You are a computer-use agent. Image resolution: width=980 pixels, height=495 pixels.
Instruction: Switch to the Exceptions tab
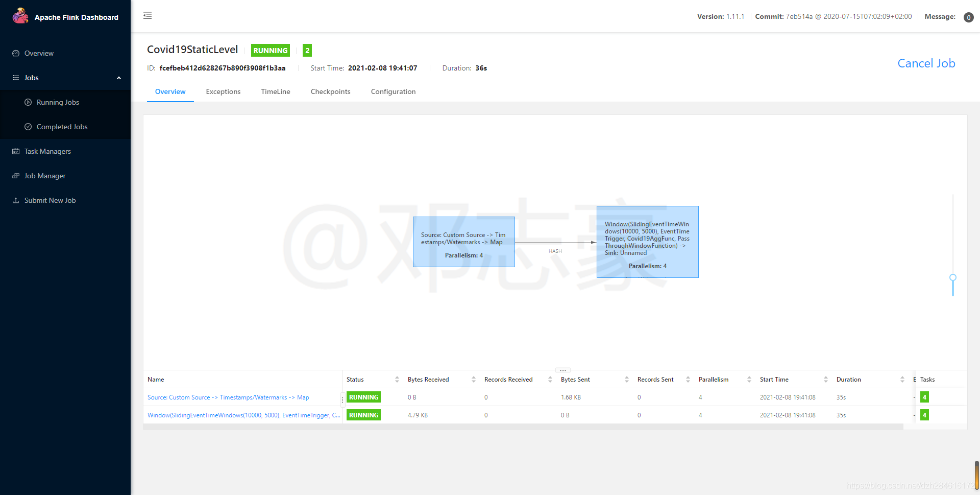[x=223, y=91]
